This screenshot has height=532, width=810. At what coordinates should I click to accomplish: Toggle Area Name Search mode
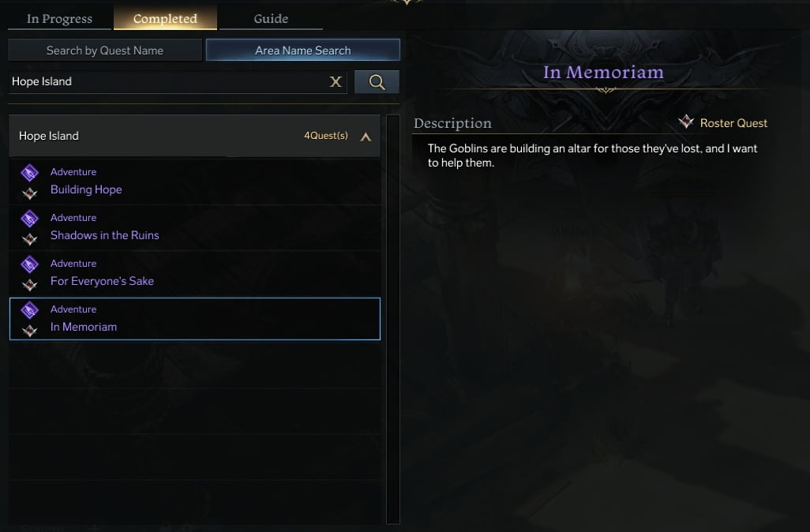302,50
